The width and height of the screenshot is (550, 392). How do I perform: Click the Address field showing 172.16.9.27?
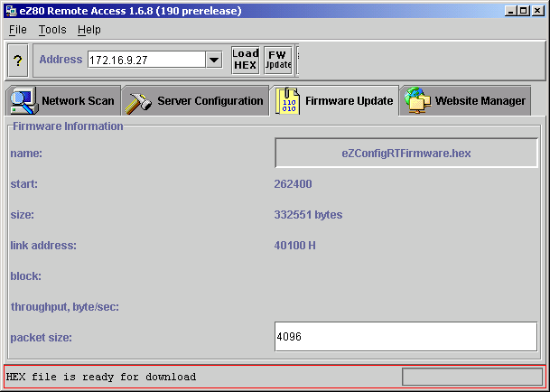pyautogui.click(x=146, y=60)
